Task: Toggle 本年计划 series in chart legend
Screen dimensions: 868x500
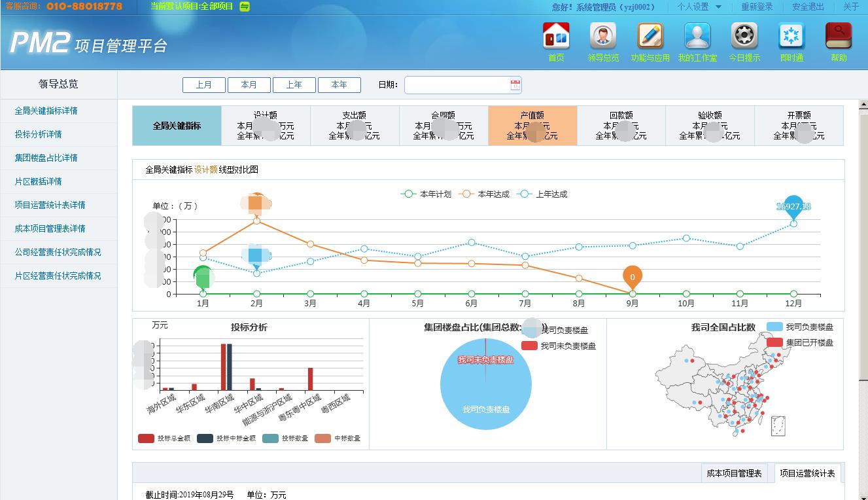Action: pyautogui.click(x=426, y=194)
